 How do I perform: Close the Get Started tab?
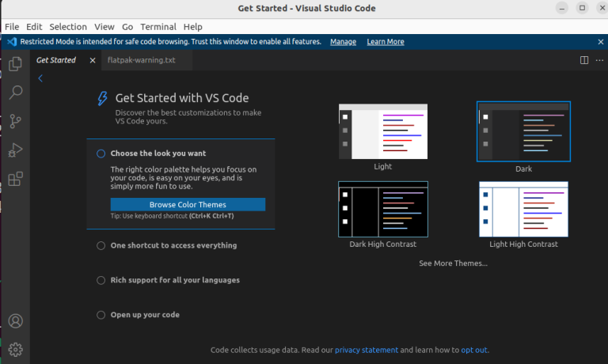point(93,60)
